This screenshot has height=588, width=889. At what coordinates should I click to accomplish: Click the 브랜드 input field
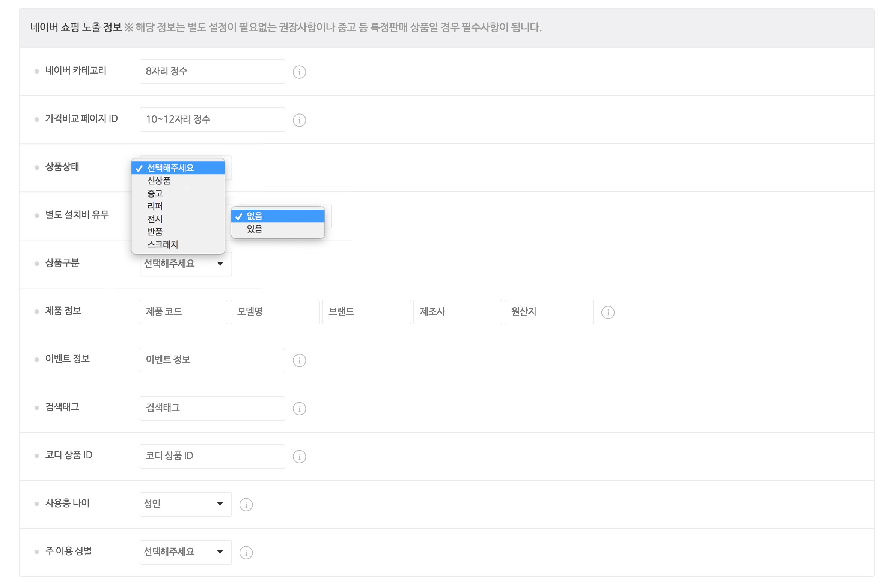pyautogui.click(x=366, y=312)
